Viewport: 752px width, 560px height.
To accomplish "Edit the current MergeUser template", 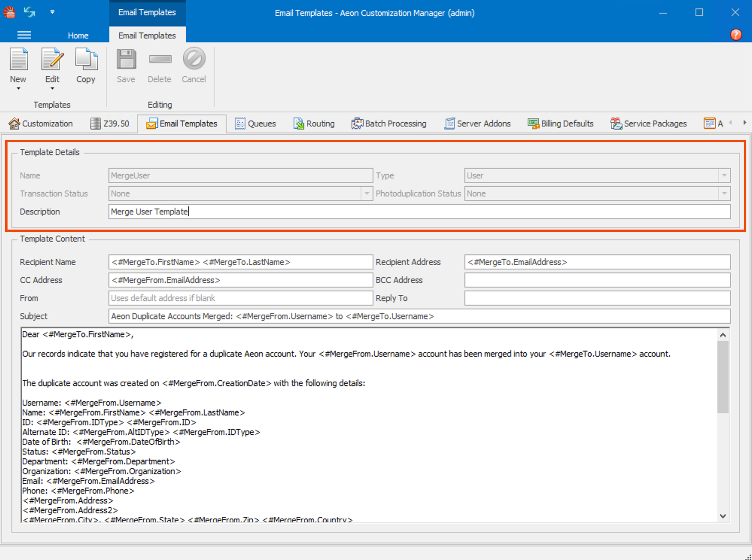I will (x=52, y=68).
